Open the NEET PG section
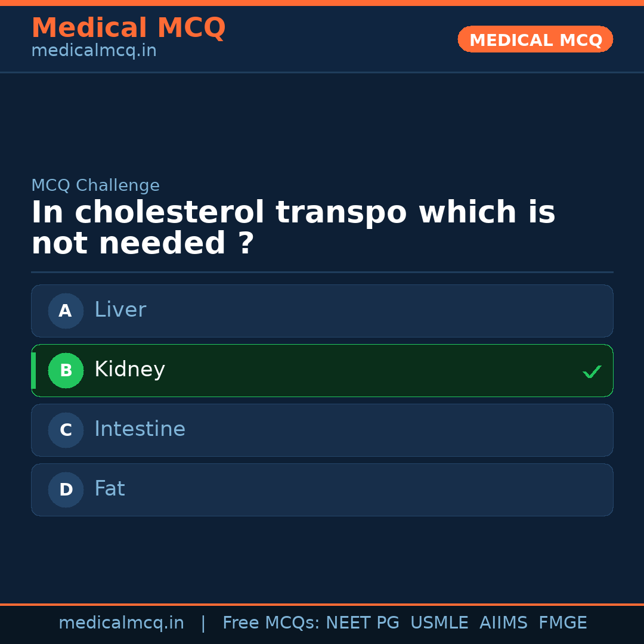Viewport: 644px width, 644px height. point(362,622)
